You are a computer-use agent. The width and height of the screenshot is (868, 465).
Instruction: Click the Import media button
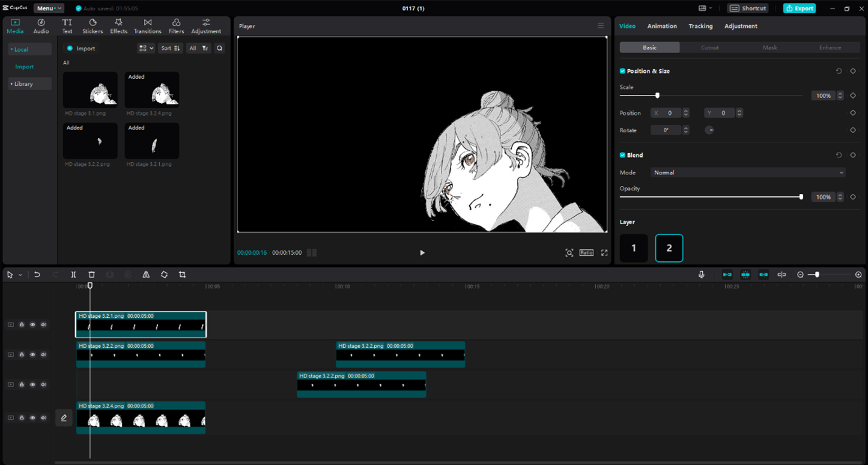(x=81, y=49)
